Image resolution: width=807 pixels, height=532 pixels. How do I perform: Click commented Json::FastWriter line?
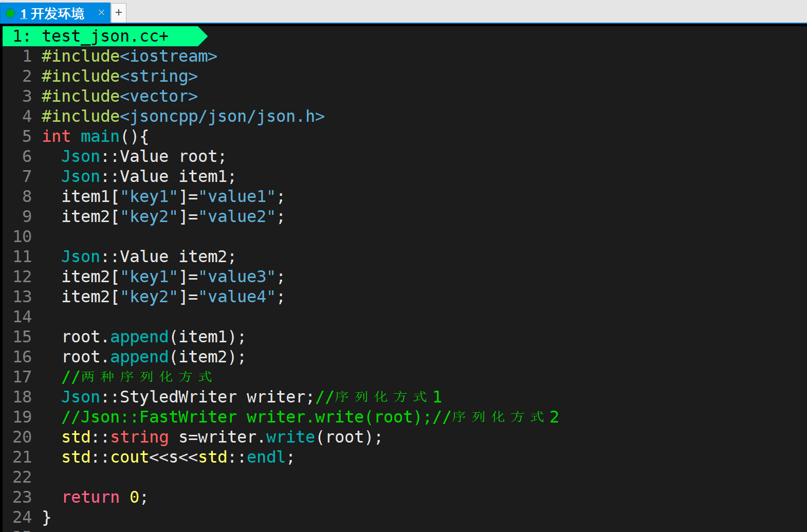point(310,417)
